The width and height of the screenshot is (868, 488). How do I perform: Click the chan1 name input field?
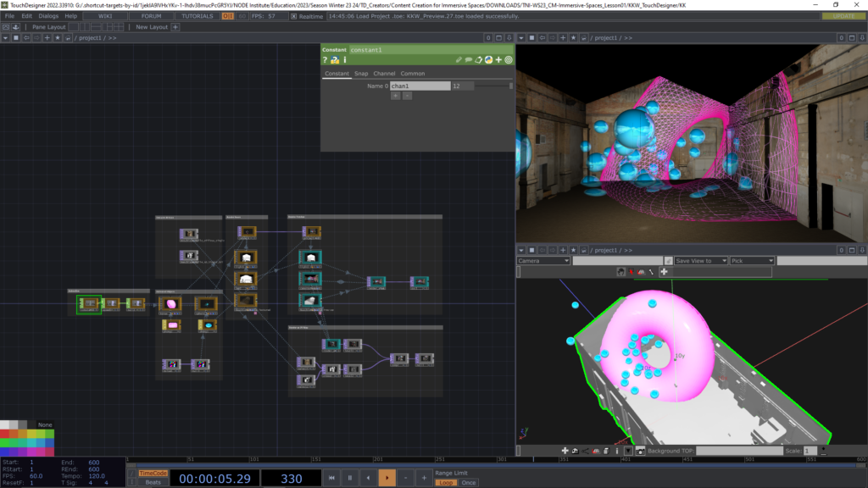coord(420,86)
